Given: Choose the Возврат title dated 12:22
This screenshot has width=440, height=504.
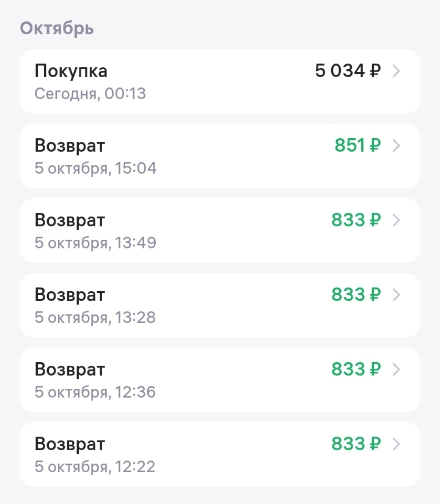Looking at the screenshot, I should point(70,444).
